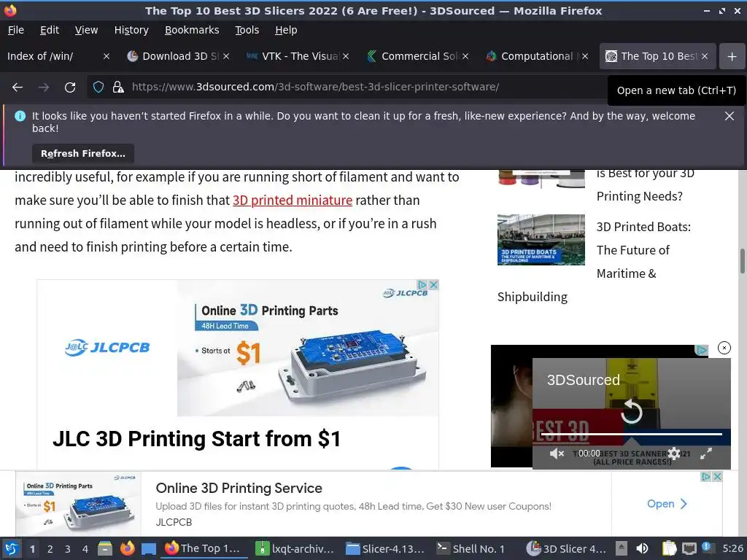This screenshot has width=747, height=560.
Task: Replay the 3DSourced video
Action: pos(632,411)
